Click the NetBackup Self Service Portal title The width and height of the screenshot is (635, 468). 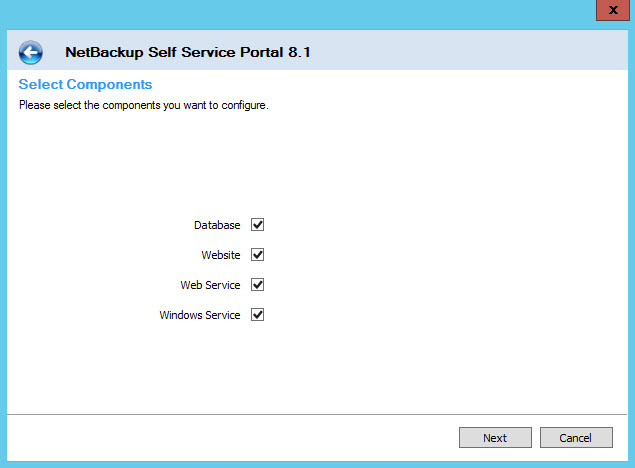188,52
